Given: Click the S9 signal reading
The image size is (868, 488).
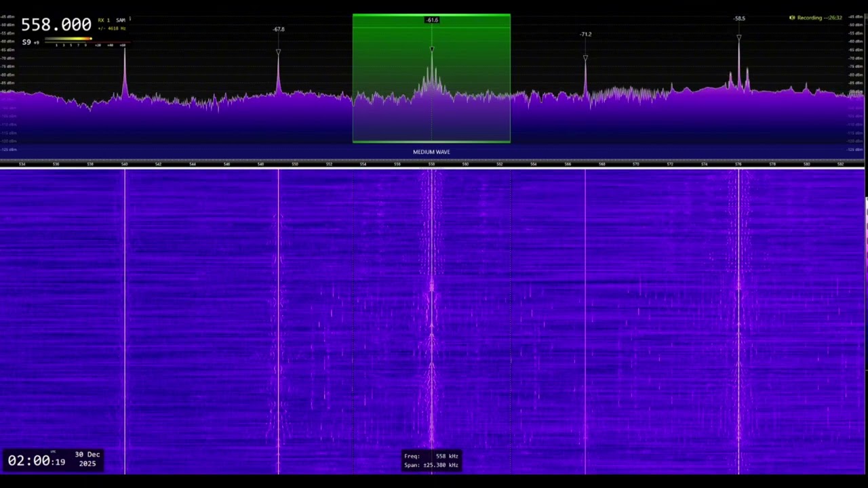Looking at the screenshot, I should [28, 42].
